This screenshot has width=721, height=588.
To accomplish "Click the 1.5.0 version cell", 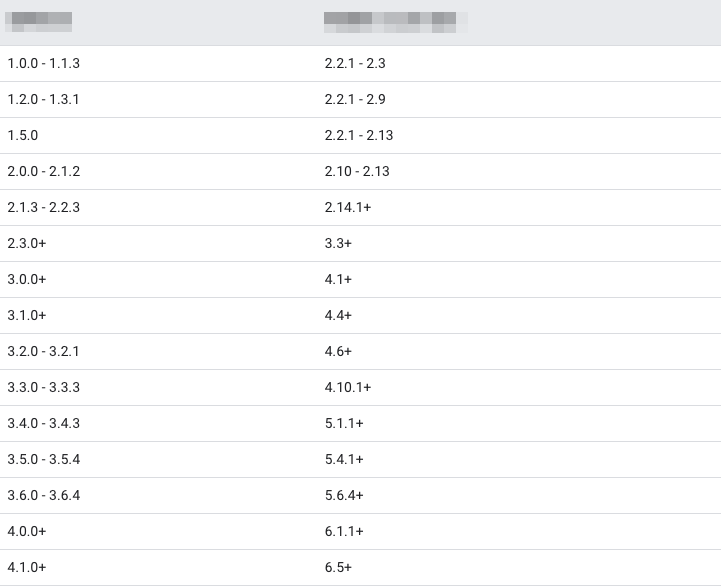I will click(23, 136).
